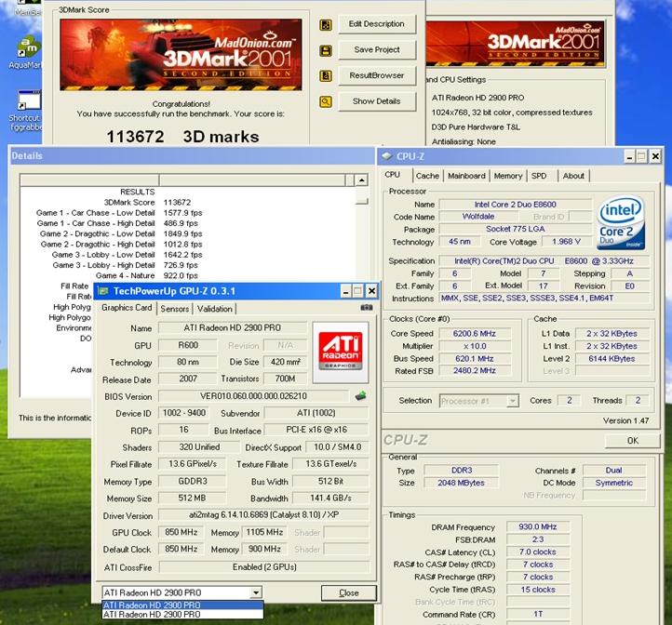Click the DRAM Frequency value 930.0 MHz
This screenshot has height=625, width=672.
(537, 526)
